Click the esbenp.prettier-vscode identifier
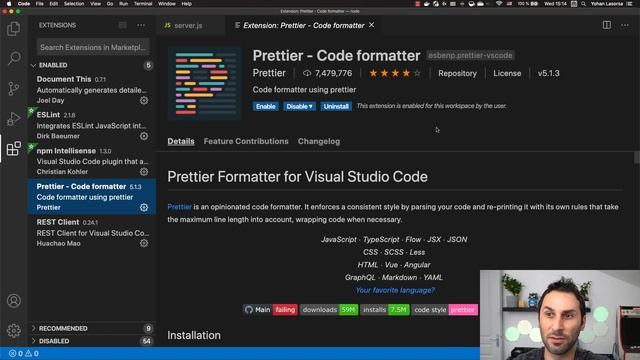The image size is (640, 360). tap(470, 55)
